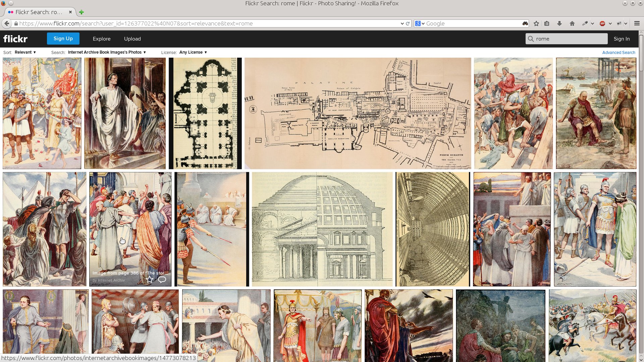Click the browser Back arrow button
This screenshot has height=362, width=644.
7,23
